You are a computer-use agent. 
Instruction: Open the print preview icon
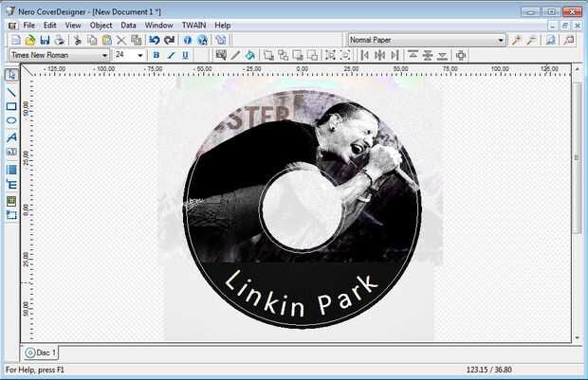coord(550,40)
